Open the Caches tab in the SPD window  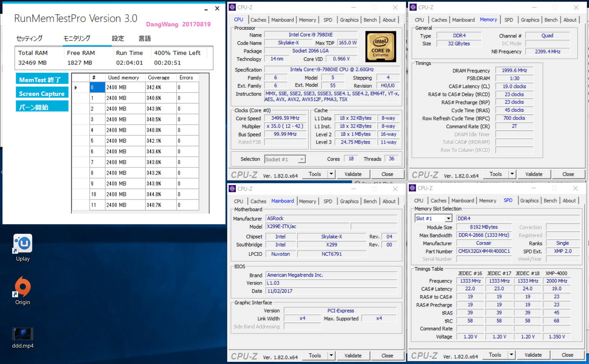tap(438, 201)
